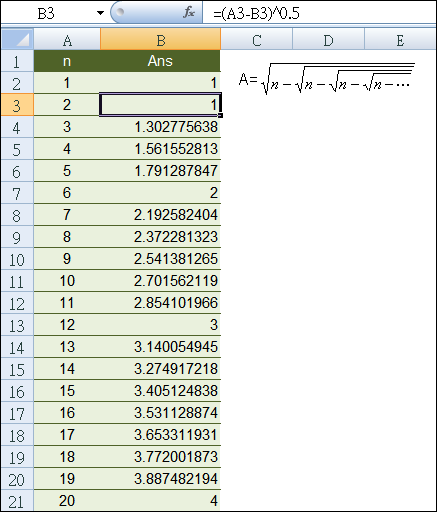Open the Name Box dropdown arrow

100,13
